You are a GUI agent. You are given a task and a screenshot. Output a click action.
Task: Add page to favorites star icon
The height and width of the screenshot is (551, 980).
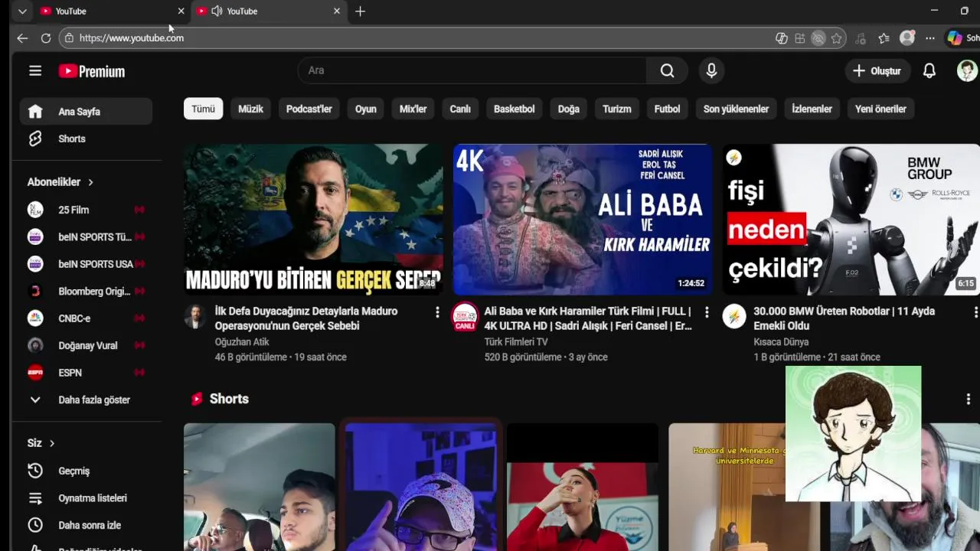coord(837,38)
